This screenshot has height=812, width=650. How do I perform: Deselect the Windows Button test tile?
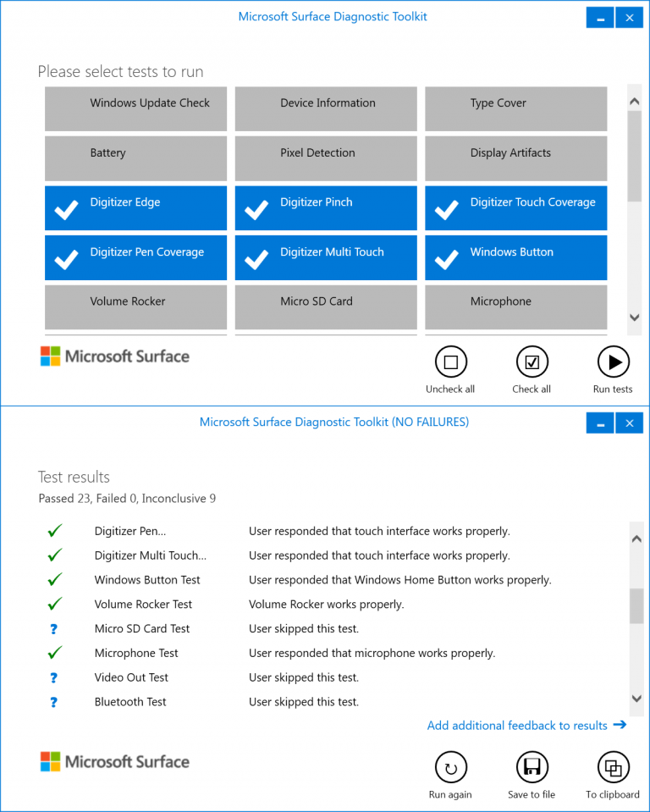coord(515,257)
